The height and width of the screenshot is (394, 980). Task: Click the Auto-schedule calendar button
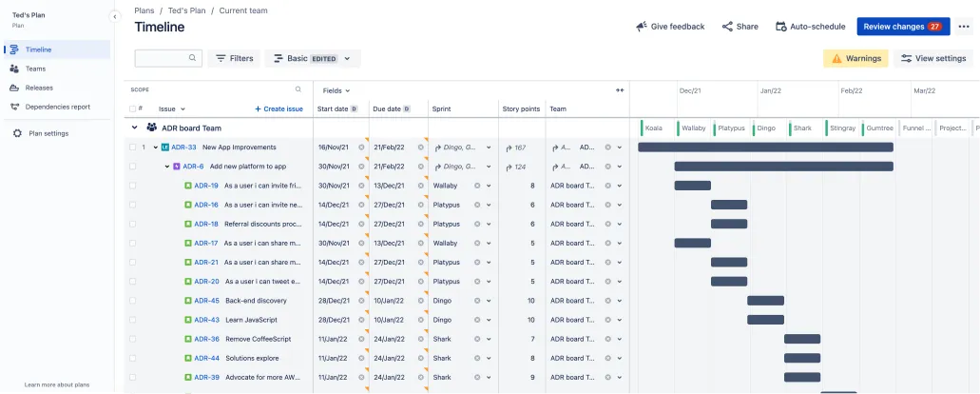coord(810,27)
